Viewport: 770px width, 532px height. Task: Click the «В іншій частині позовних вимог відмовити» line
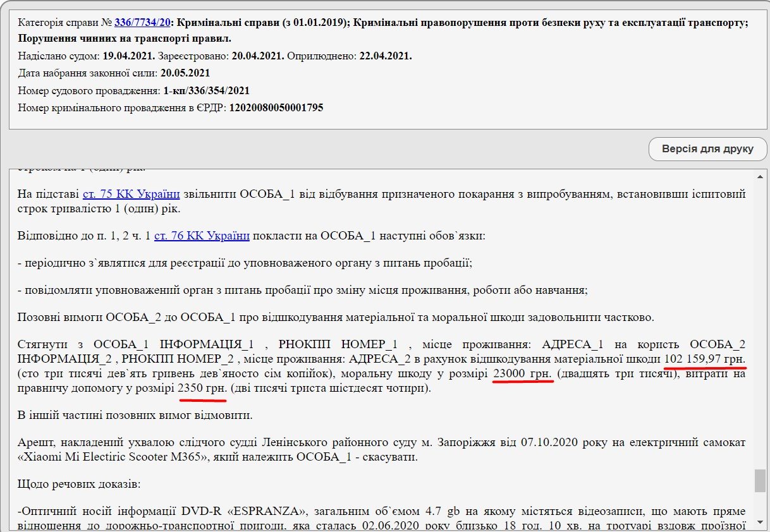136,416
